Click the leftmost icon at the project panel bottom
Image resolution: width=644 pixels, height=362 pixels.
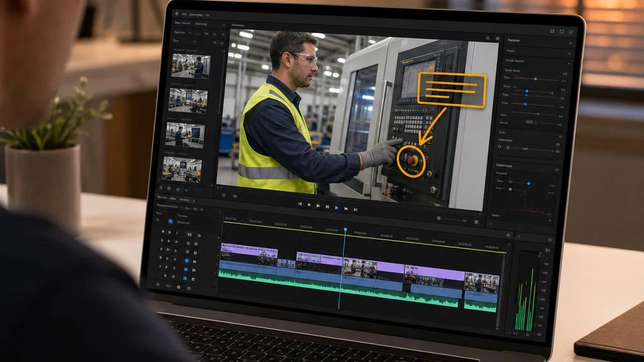[160, 187]
